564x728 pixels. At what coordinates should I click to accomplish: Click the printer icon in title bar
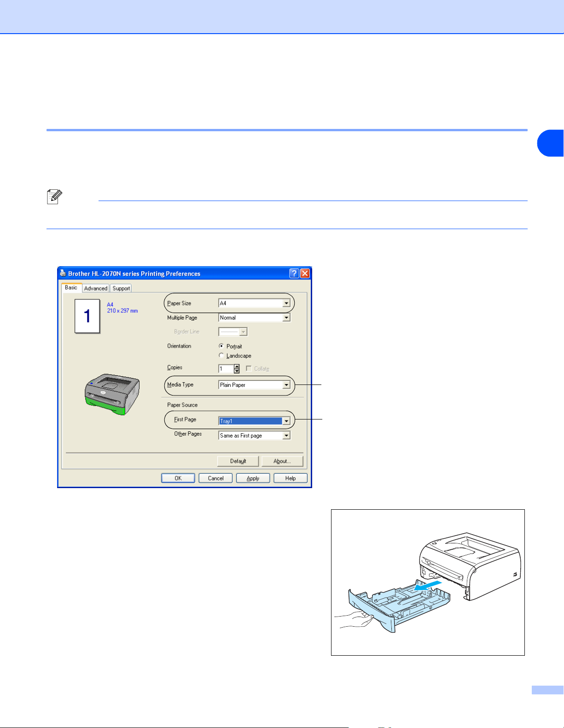coord(63,274)
